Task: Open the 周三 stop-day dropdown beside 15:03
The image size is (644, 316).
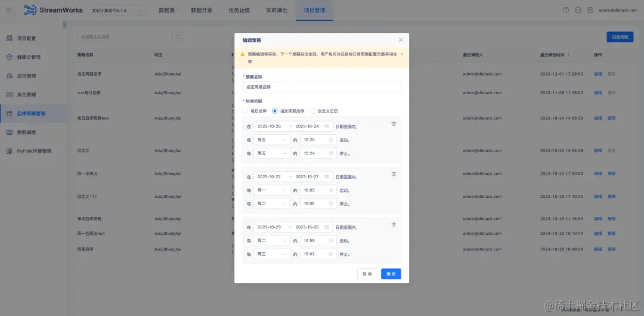Action: pos(272,255)
